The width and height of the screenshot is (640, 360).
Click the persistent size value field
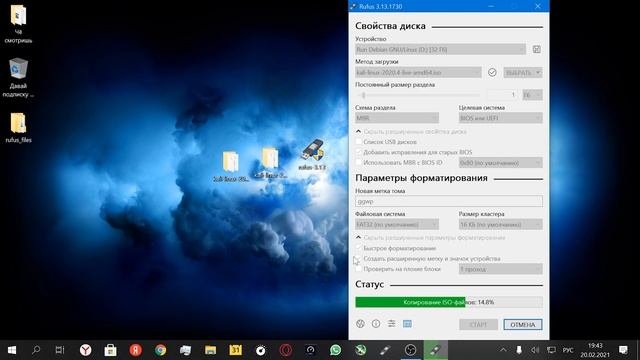(x=503, y=95)
